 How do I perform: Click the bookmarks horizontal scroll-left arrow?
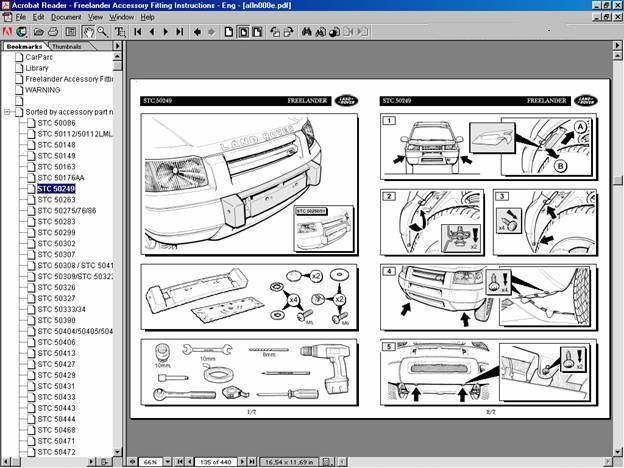tap(5, 462)
